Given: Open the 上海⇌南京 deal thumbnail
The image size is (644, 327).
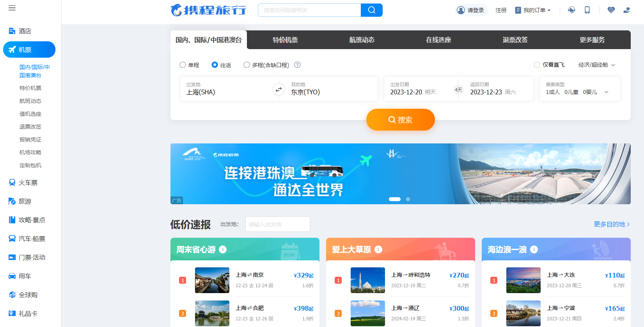Looking at the screenshot, I should 212,280.
